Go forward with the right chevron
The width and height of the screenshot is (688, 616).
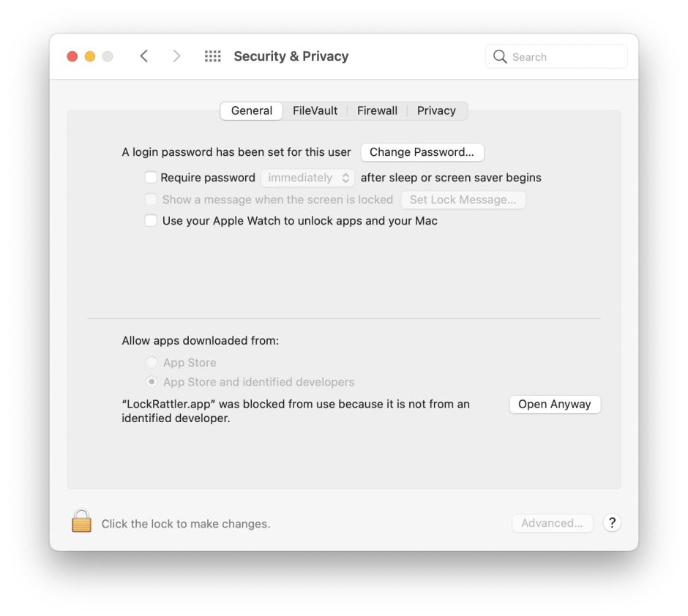176,56
